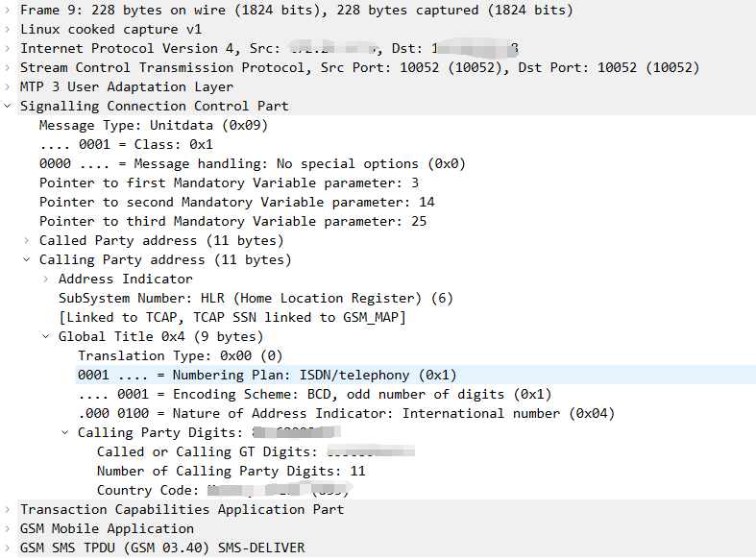
Task: Select SubSystem Number HLR line
Action: tap(256, 298)
